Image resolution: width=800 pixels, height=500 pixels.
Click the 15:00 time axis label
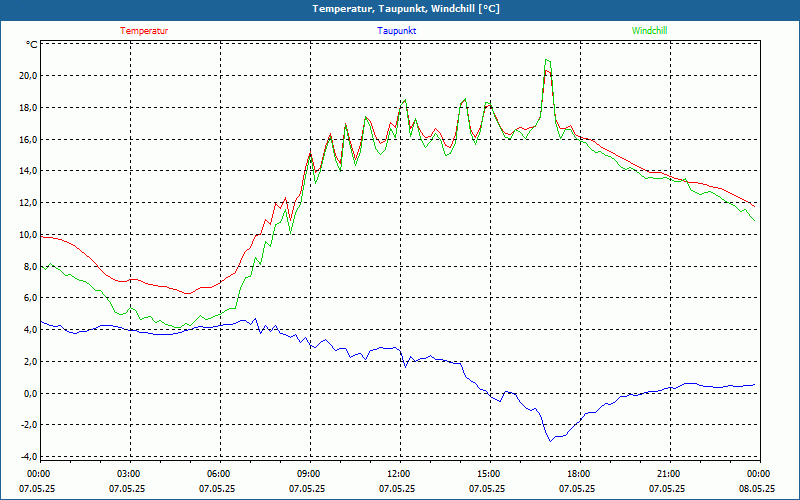pyautogui.click(x=487, y=473)
